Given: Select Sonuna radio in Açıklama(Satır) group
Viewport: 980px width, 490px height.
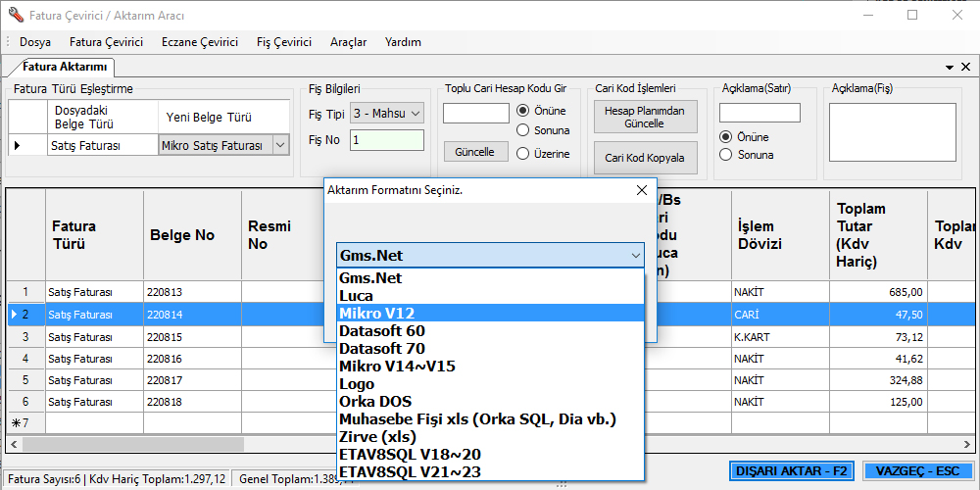Looking at the screenshot, I should point(725,155).
